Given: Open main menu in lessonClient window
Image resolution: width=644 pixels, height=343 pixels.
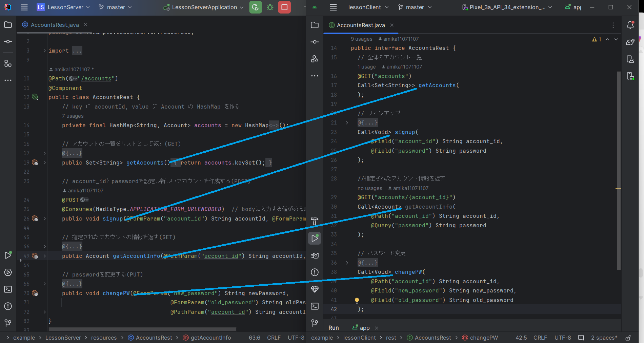Looking at the screenshot, I should pyautogui.click(x=333, y=7).
